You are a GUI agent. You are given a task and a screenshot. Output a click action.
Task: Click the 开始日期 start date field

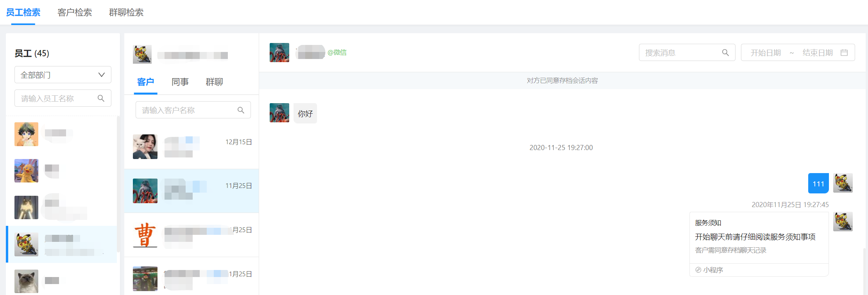pyautogui.click(x=765, y=53)
